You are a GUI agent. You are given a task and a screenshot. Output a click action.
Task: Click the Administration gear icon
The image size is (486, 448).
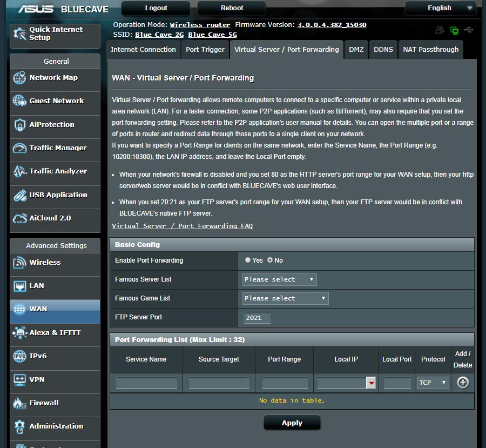point(19,426)
